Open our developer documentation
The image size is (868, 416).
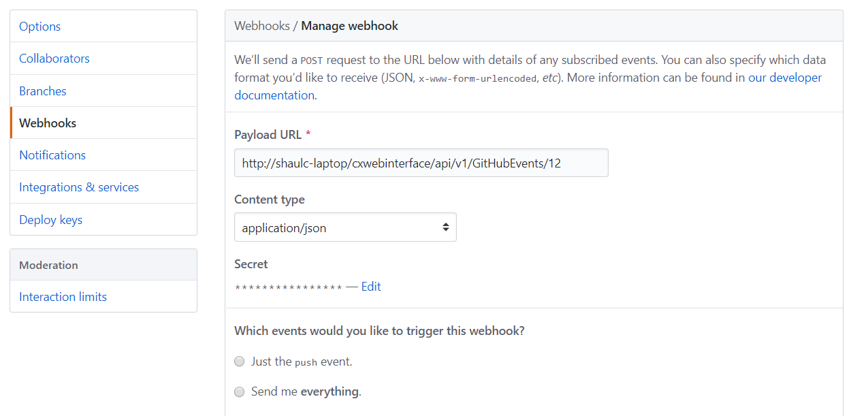[x=784, y=77]
